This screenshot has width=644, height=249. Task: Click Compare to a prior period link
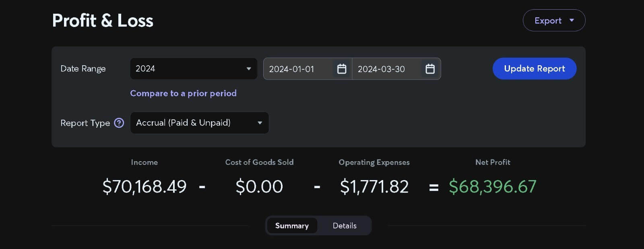[183, 93]
